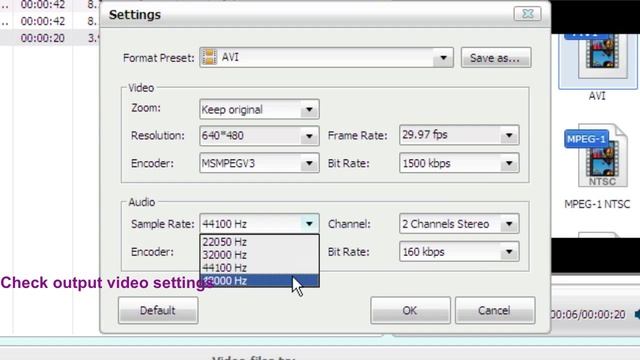Click the Save as... button

[496, 58]
